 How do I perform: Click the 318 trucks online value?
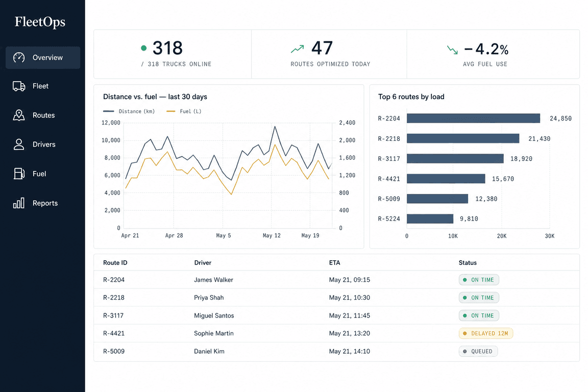coord(167,48)
